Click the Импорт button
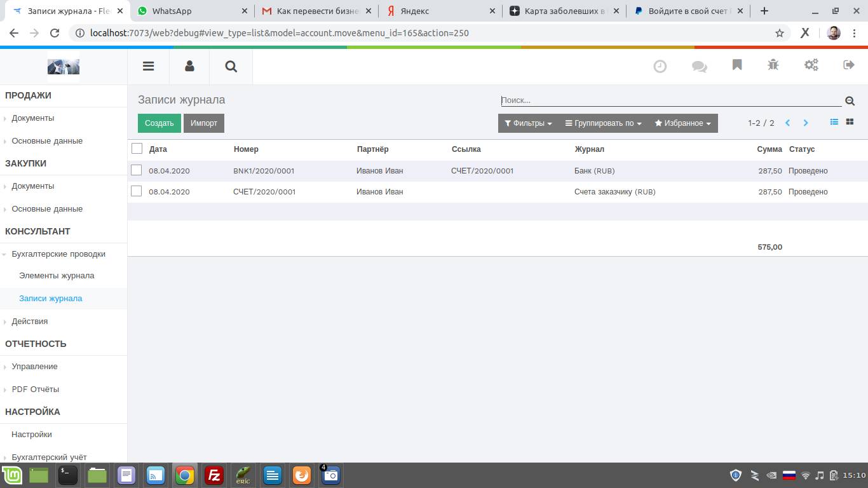The height and width of the screenshot is (488, 868). point(203,123)
